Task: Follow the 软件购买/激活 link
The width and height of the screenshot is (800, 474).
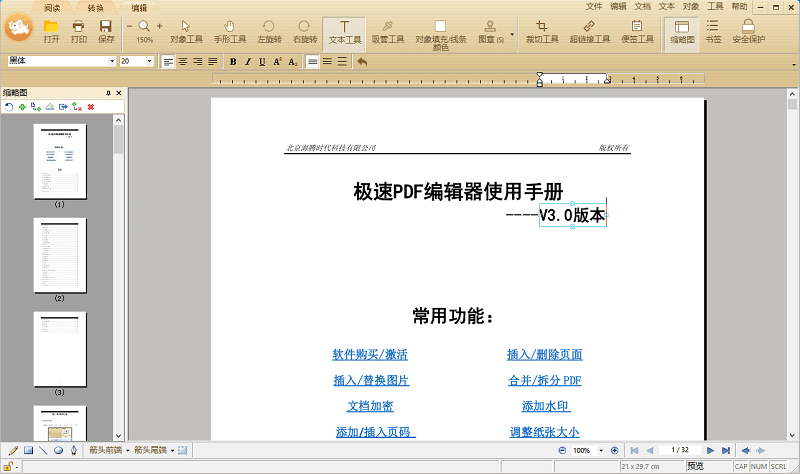Action: pyautogui.click(x=370, y=355)
